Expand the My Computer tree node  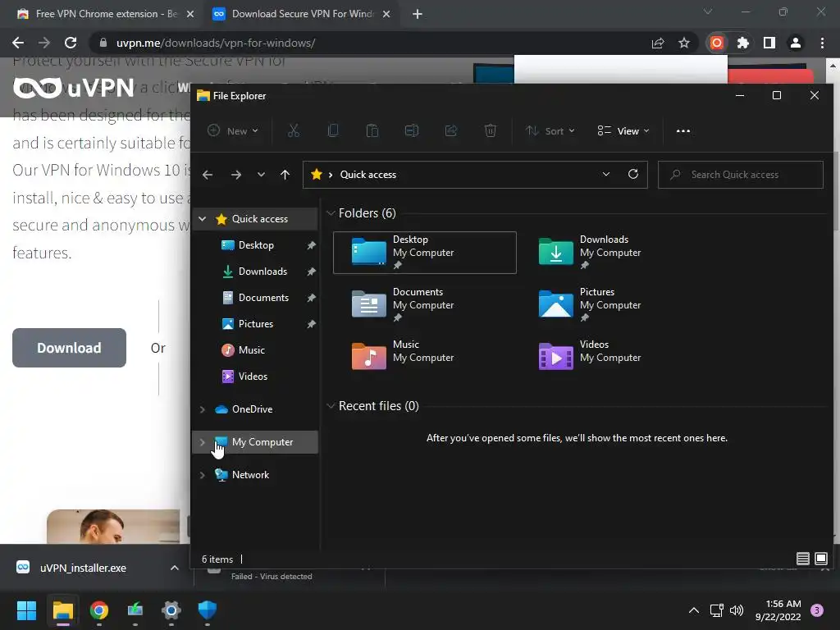coord(203,442)
